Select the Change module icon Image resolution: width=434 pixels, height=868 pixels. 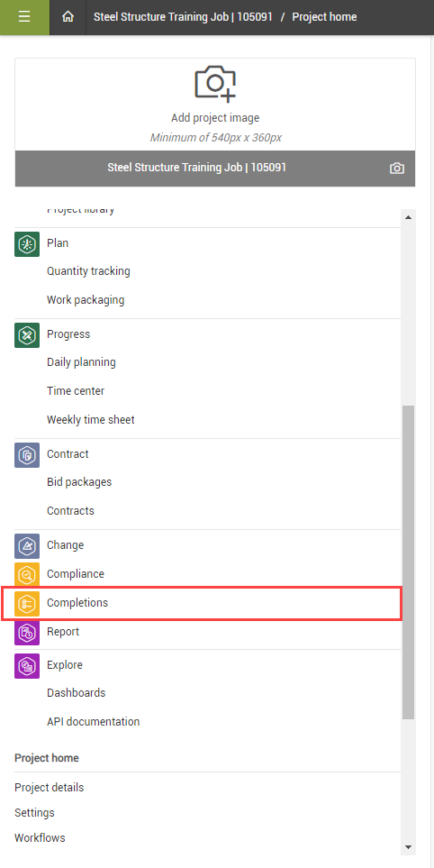26,546
